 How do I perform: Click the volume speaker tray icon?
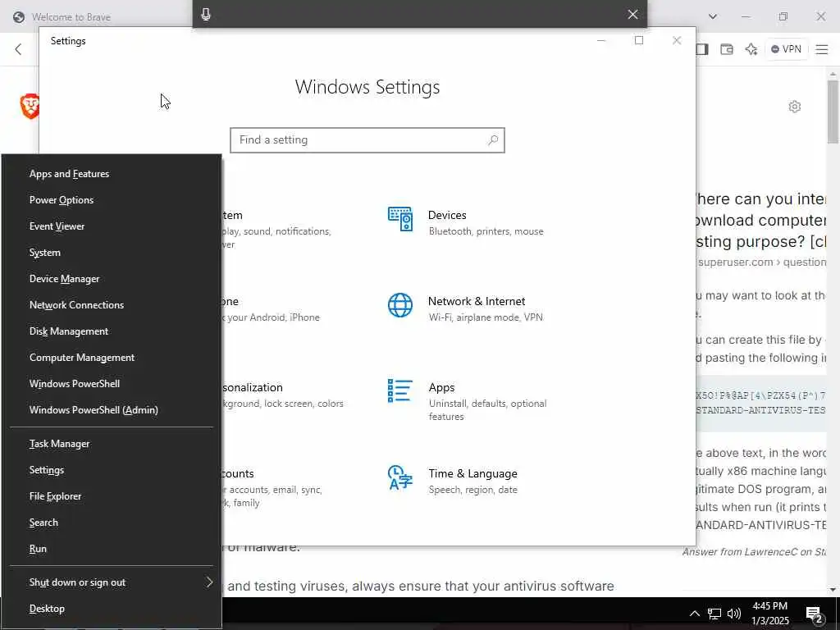[734, 614]
